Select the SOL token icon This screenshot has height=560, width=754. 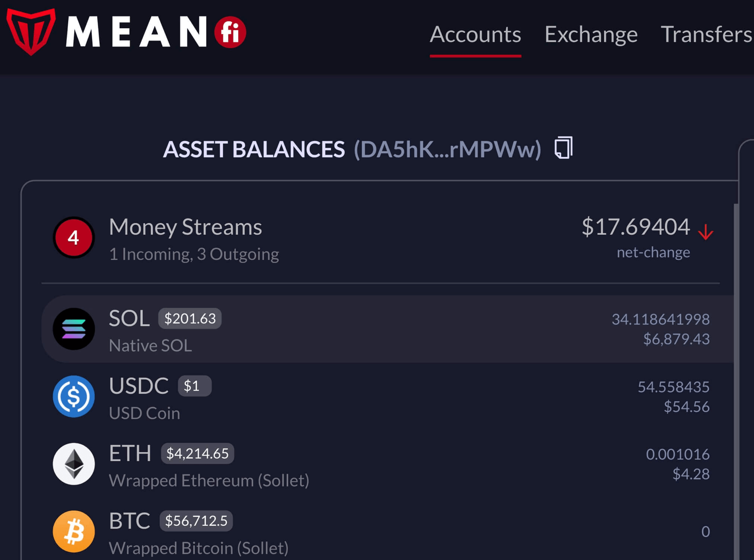click(x=74, y=328)
